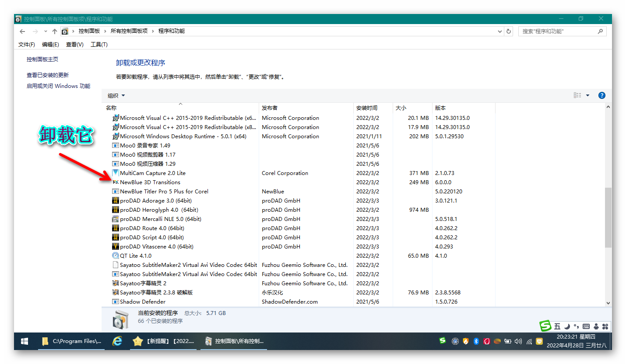Click the battery power tray icon

(x=508, y=341)
